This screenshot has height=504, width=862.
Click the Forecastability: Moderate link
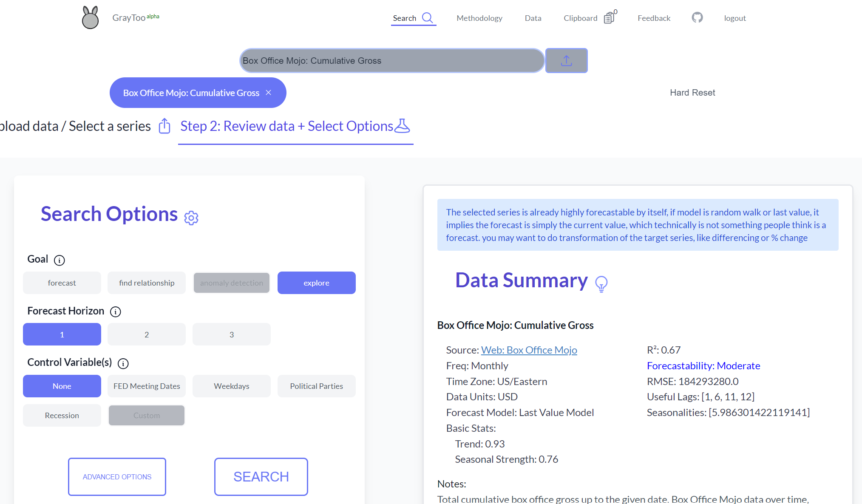click(x=703, y=366)
